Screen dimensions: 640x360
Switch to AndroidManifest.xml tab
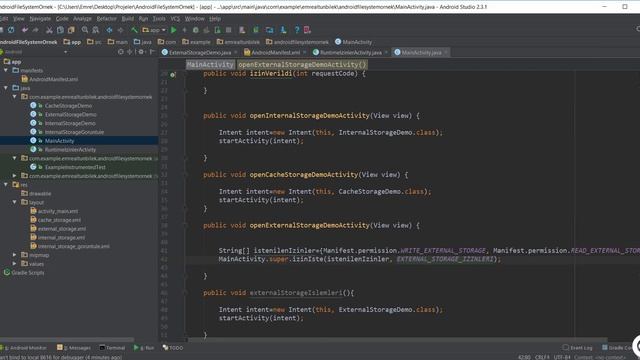(276, 53)
